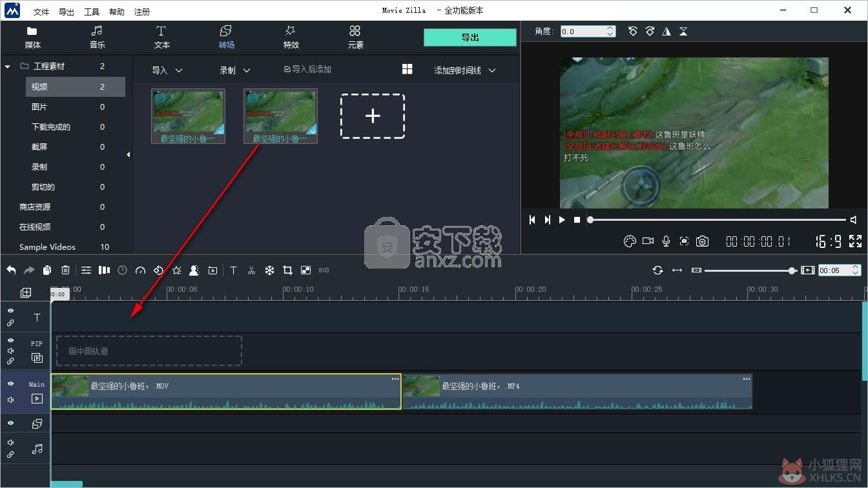Open the 文件 menu
The height and width of the screenshot is (488, 868).
41,12
